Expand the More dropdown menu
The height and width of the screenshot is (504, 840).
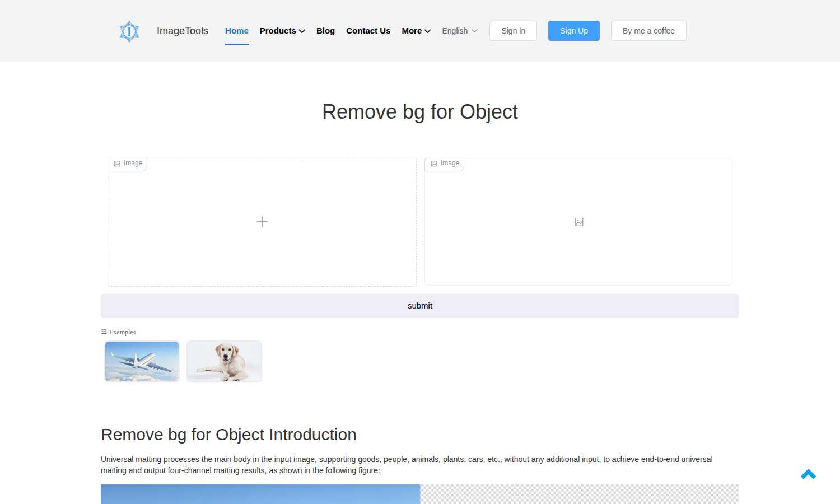(x=416, y=31)
